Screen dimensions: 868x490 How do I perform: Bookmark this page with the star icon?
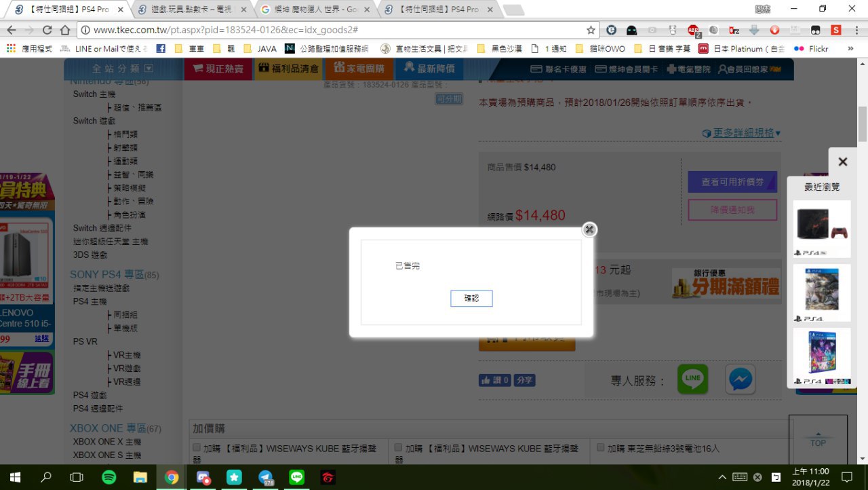[591, 30]
